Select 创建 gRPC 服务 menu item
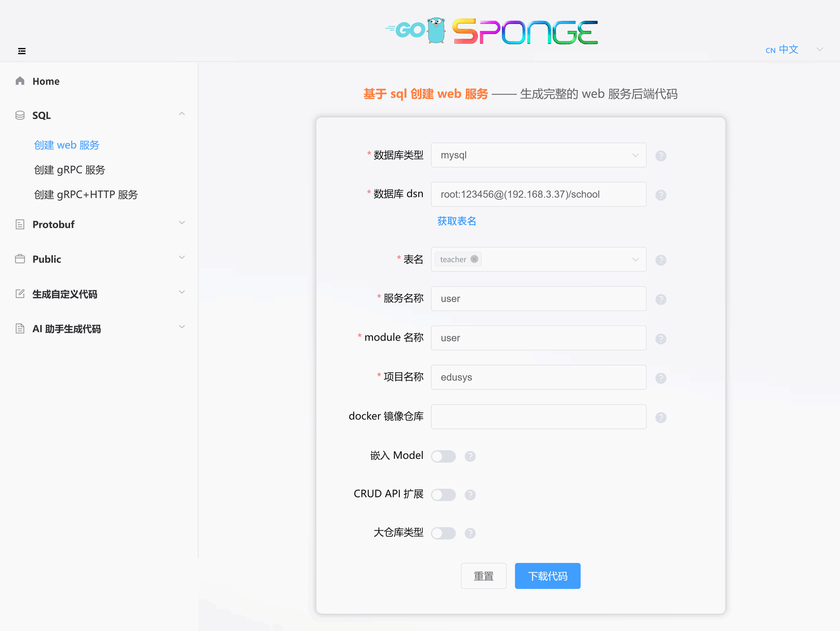The image size is (840, 631). point(70,170)
